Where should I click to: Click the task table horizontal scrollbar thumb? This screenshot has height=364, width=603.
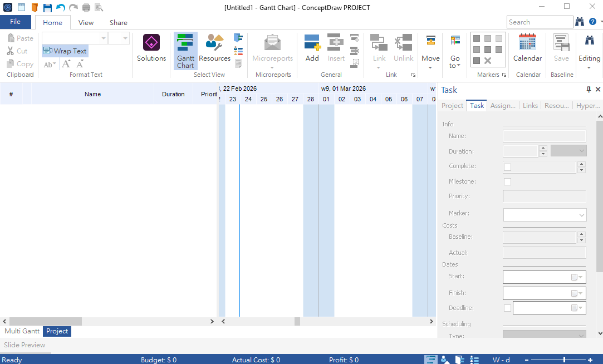click(46, 321)
